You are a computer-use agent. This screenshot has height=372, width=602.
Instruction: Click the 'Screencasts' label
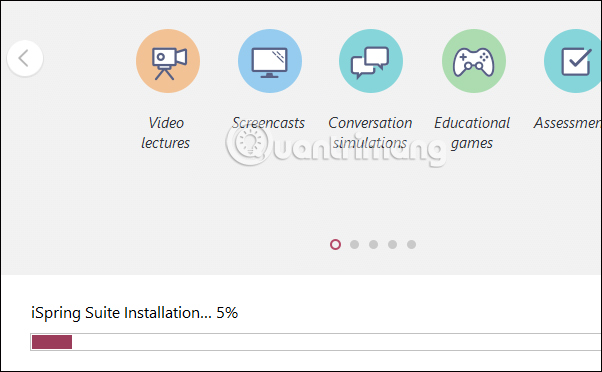[x=268, y=123]
